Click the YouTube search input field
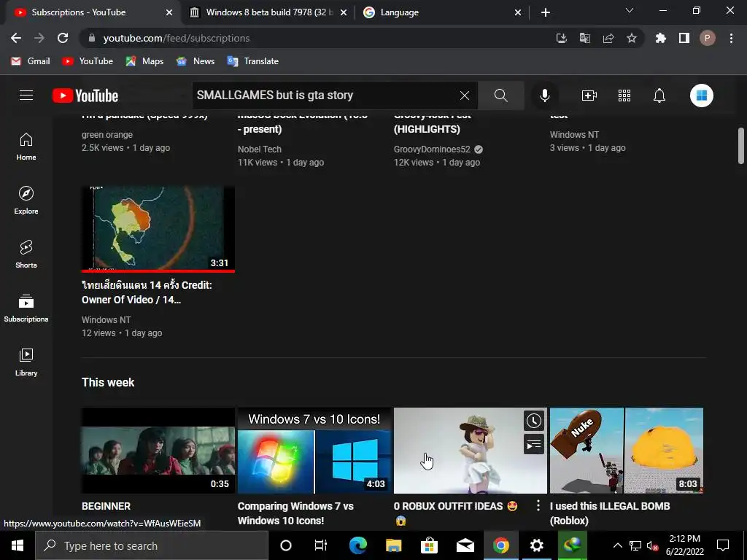 pos(326,96)
